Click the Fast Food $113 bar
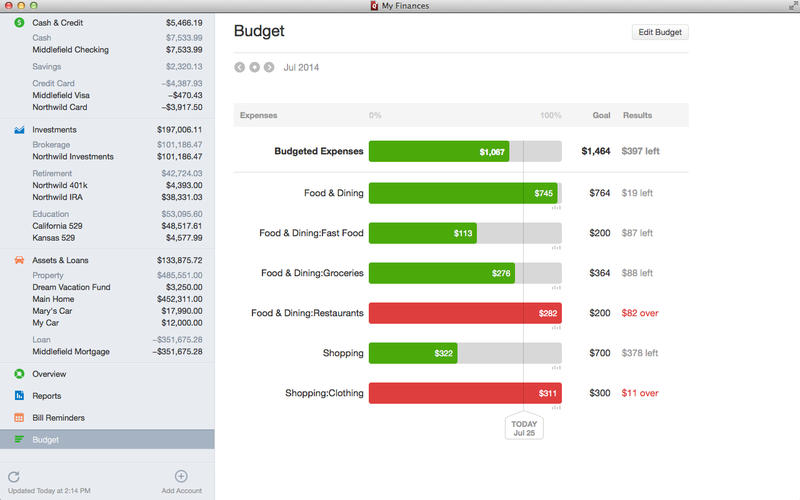Screen dimensions: 800x500 (422, 233)
